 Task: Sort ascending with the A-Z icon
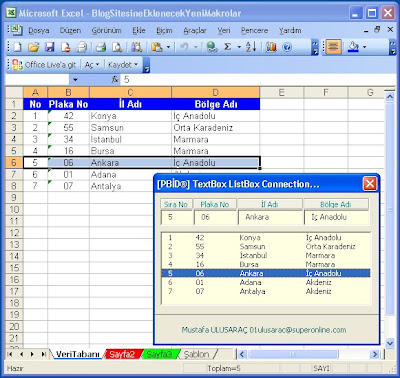pos(251,47)
